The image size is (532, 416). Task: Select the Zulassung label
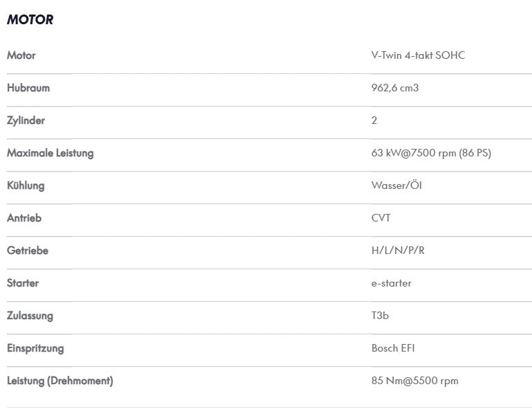(x=30, y=316)
